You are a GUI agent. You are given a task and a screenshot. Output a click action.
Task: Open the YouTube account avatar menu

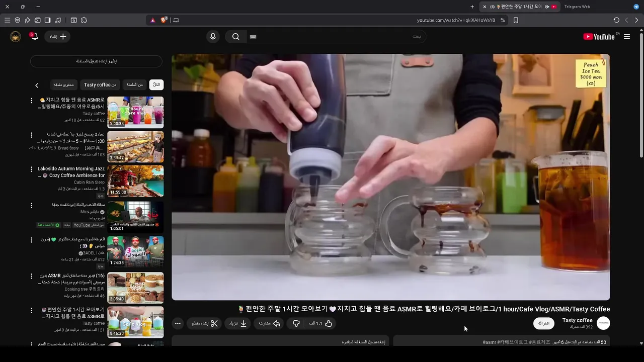(x=16, y=36)
